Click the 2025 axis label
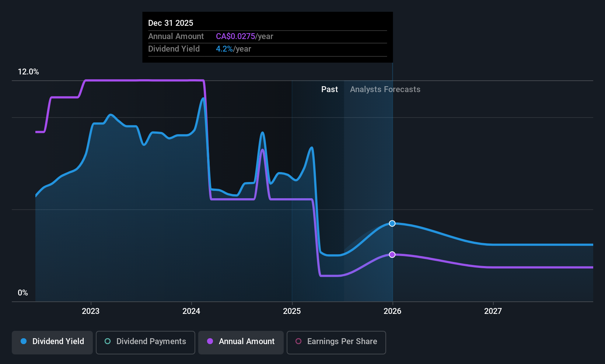Image resolution: width=605 pixels, height=364 pixels. (292, 311)
